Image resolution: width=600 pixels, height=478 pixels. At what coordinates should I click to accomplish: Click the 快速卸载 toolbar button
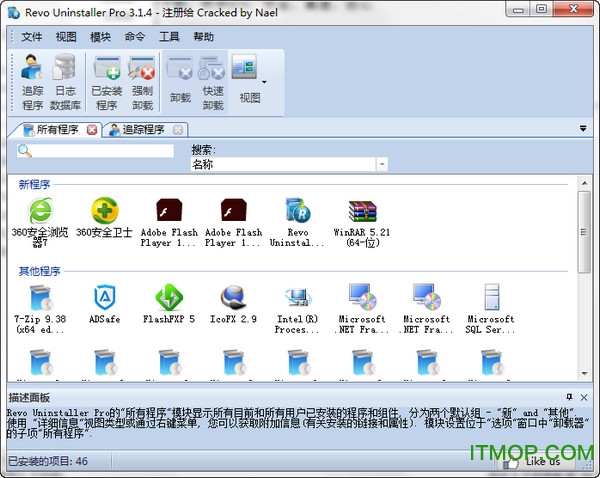tap(213, 82)
